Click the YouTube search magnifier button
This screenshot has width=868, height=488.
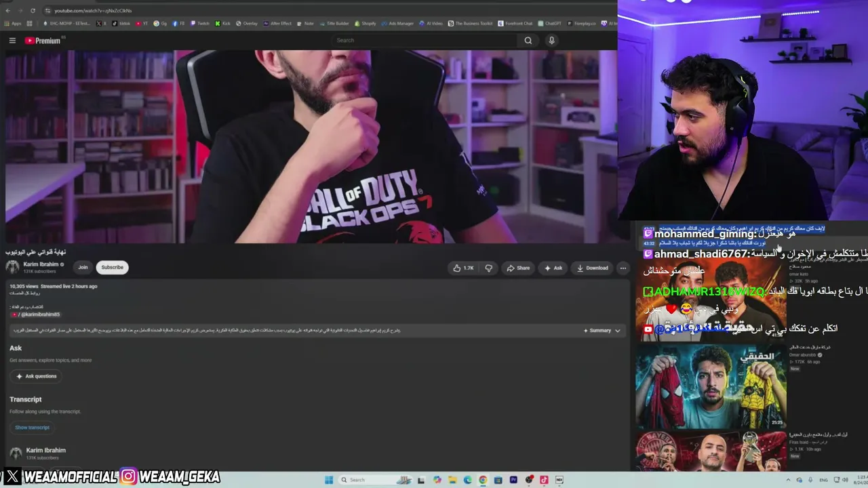pyautogui.click(x=528, y=41)
